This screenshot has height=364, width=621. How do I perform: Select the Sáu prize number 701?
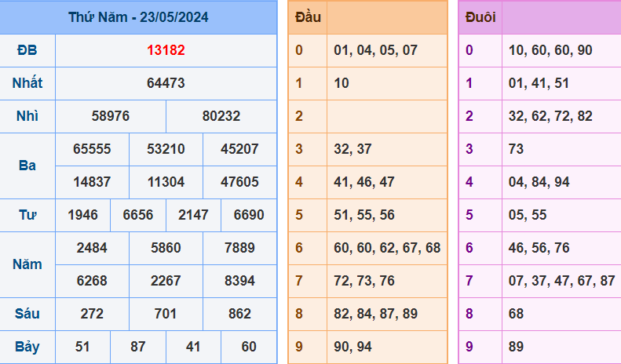pos(166,314)
